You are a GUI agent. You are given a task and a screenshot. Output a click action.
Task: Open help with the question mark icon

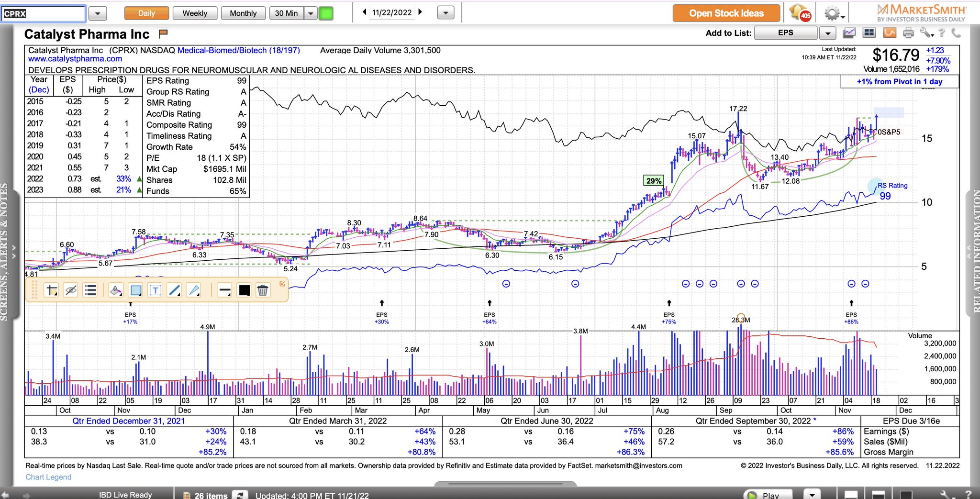942,33
